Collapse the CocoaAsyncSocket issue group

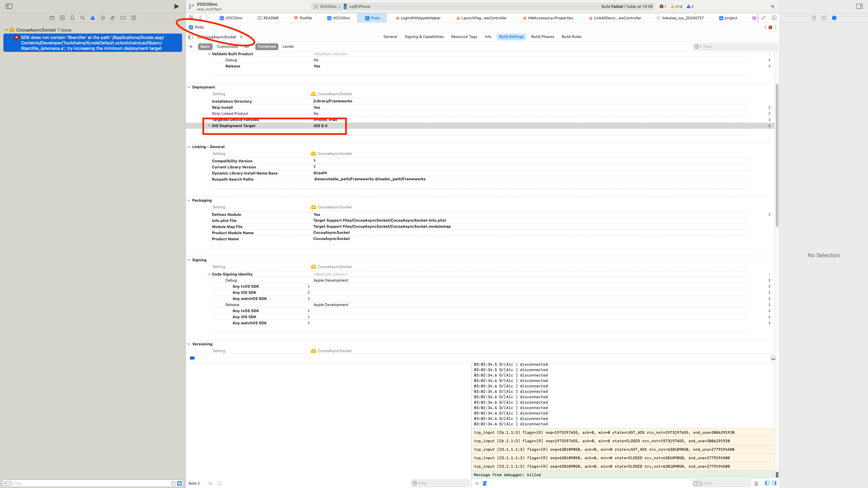pos(6,30)
